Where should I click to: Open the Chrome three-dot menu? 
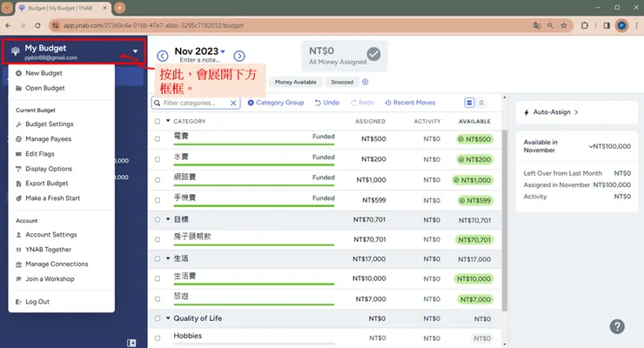(x=637, y=25)
